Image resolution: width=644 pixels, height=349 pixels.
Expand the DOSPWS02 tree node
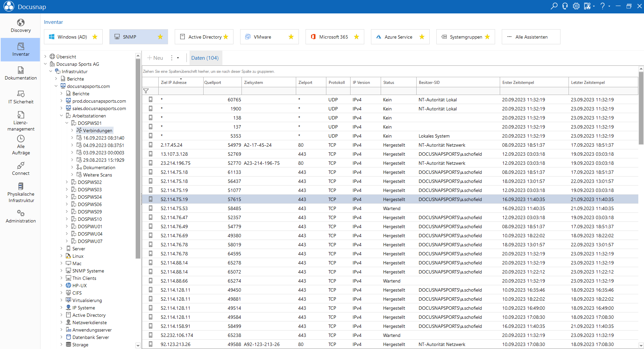67,182
